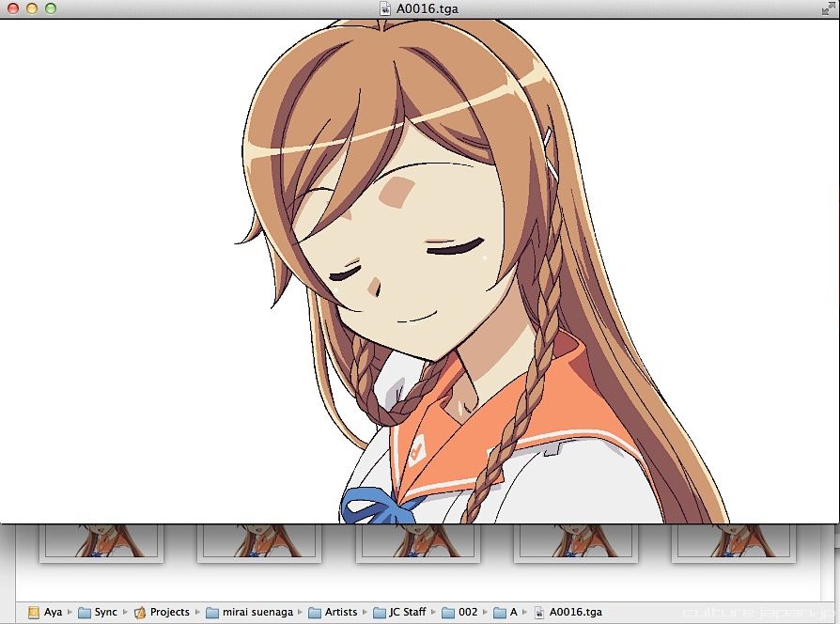Select the third thumbnail in the bottom row
Image resolution: width=840 pixels, height=624 pixels.
pyautogui.click(x=417, y=542)
